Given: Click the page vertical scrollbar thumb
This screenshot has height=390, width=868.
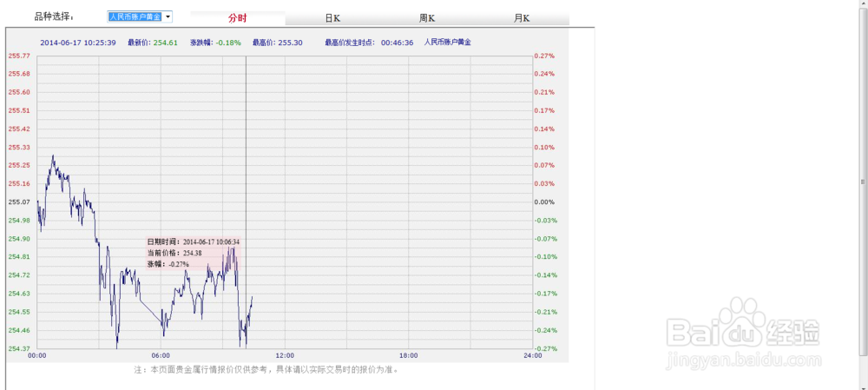Looking at the screenshot, I should click(x=863, y=182).
